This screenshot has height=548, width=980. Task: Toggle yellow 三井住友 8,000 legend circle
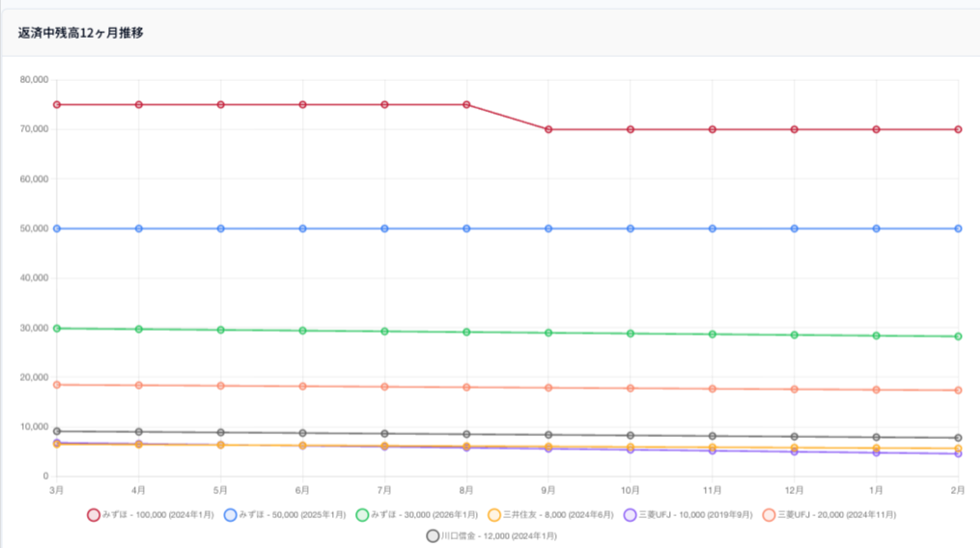[494, 515]
